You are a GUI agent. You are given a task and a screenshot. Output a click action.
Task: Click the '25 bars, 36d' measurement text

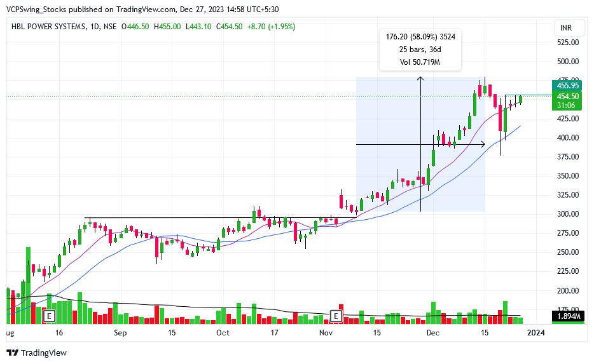click(420, 50)
